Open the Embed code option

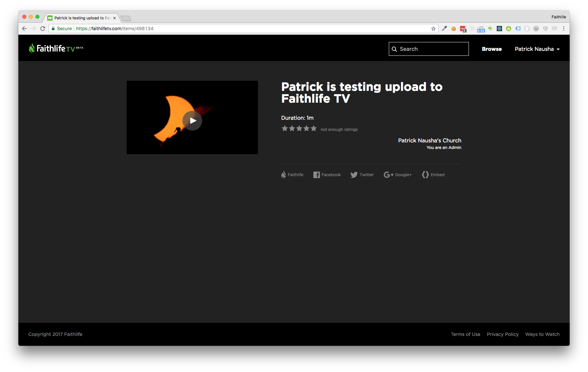433,175
